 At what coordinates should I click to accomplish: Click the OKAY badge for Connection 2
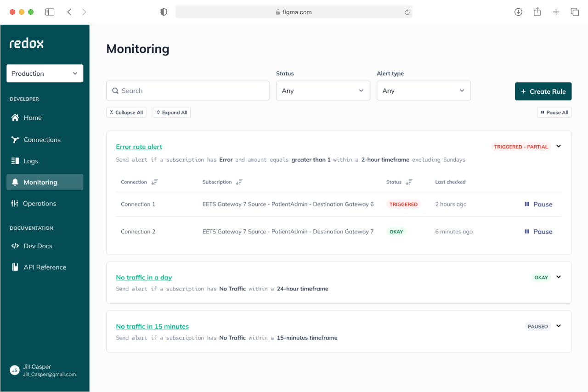click(x=396, y=232)
